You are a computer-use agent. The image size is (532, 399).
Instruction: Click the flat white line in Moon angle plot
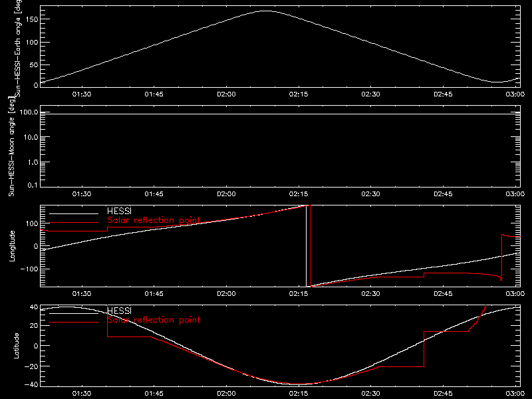(x=280, y=114)
